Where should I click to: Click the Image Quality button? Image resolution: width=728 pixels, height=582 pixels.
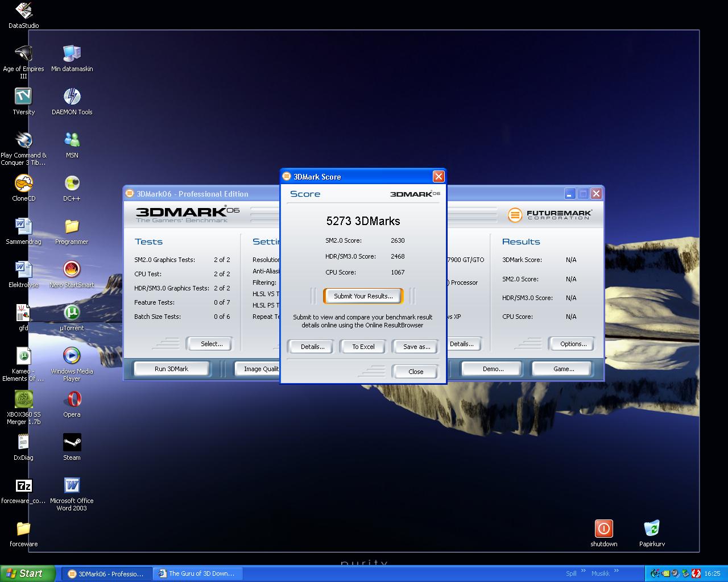258,369
